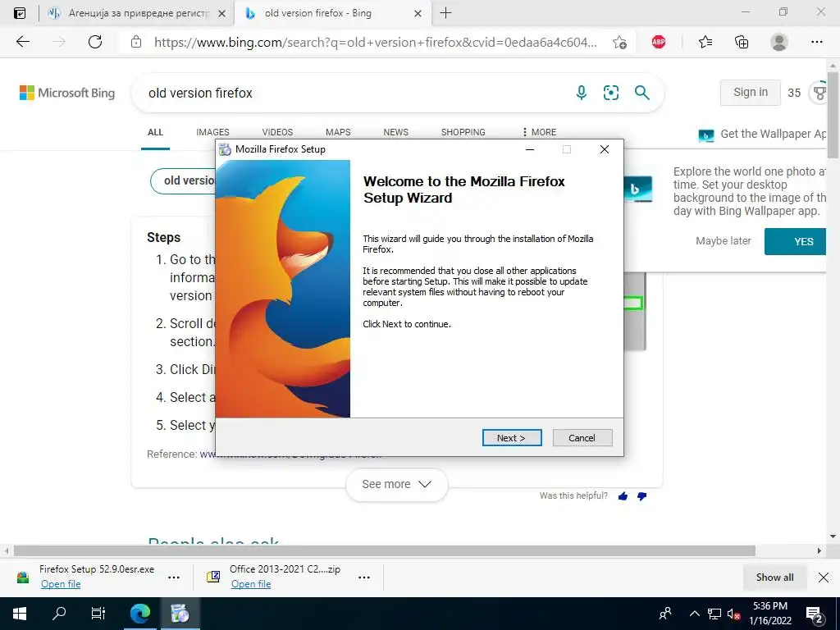Viewport: 840px width, 630px height.
Task: Open Windows taskbar search
Action: 59,614
